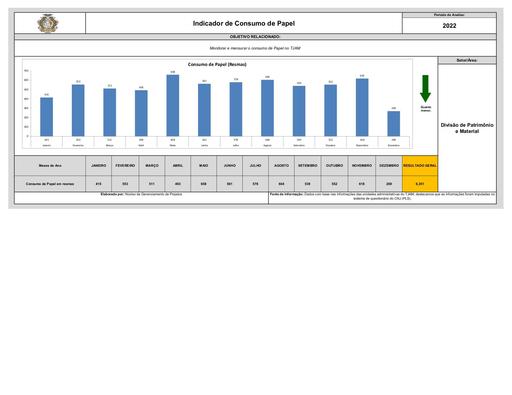Screen dimensions: 512x395
Task: Click the value cell under JANEIRO
Action: point(99,184)
